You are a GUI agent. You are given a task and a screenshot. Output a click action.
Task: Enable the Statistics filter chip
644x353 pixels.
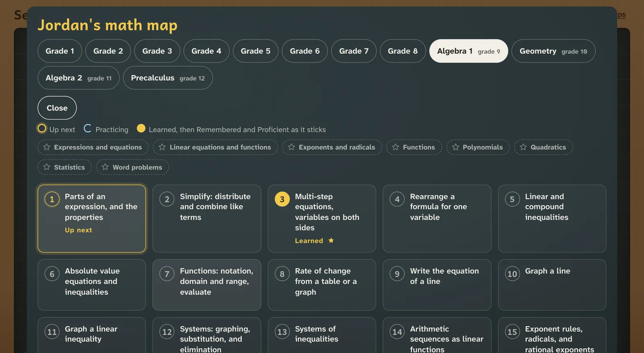(64, 167)
